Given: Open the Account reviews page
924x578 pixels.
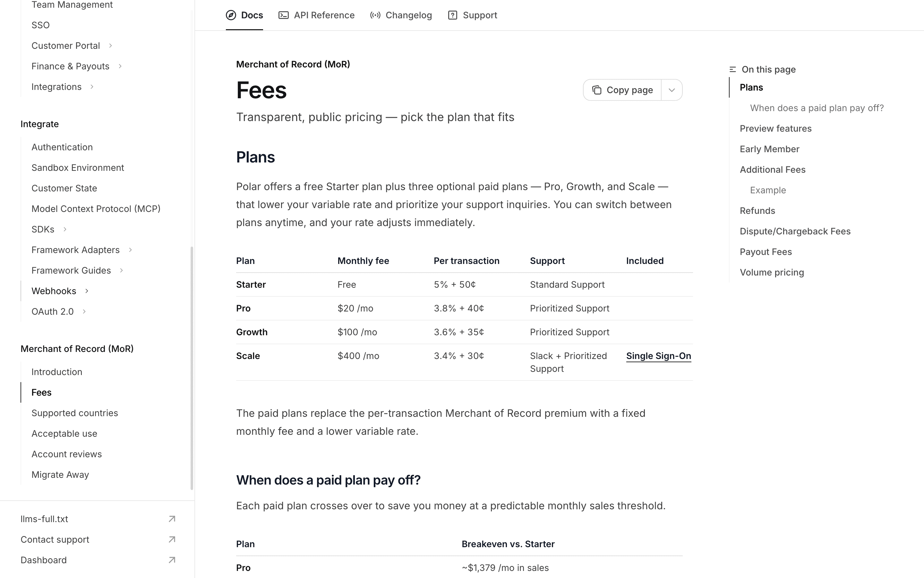Looking at the screenshot, I should (x=67, y=454).
